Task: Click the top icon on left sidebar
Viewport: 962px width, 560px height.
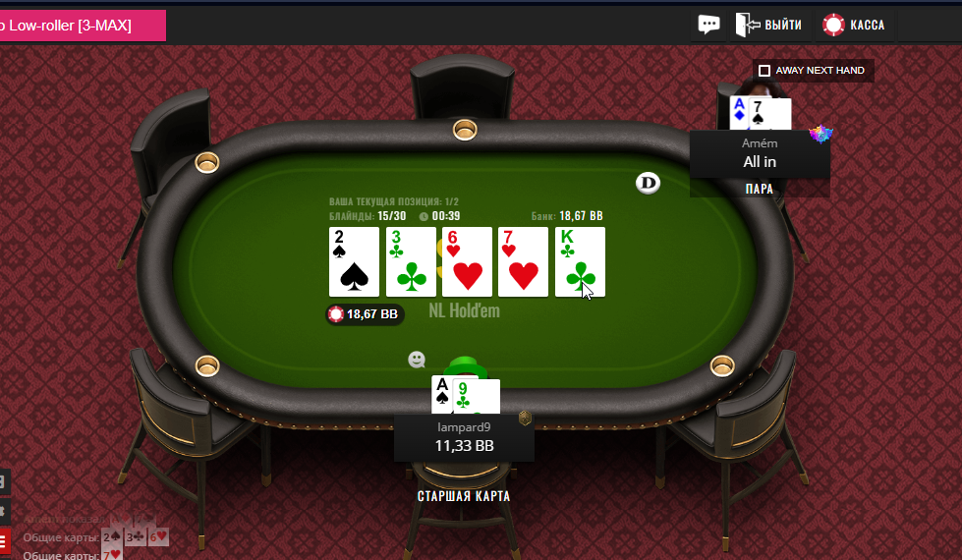Action: (2, 482)
